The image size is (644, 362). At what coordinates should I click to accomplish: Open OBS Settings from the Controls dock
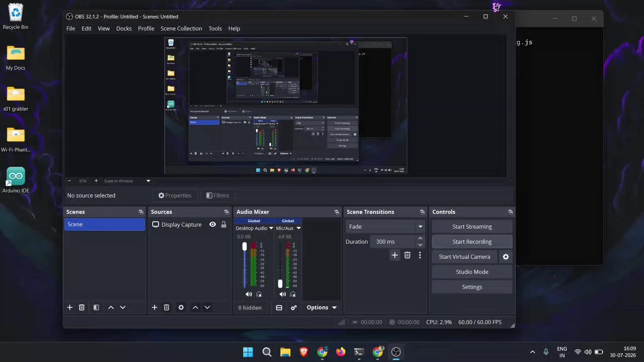click(472, 287)
